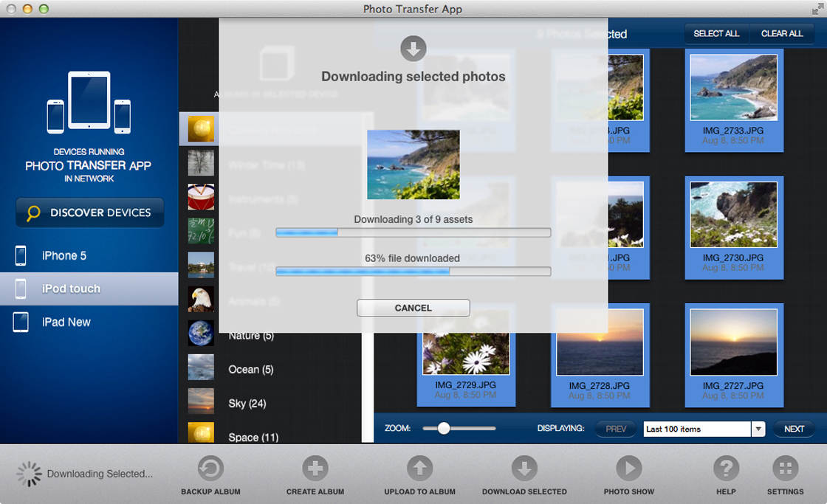This screenshot has width=827, height=504.
Task: Start the Photo Show play icon
Action: pos(628,469)
